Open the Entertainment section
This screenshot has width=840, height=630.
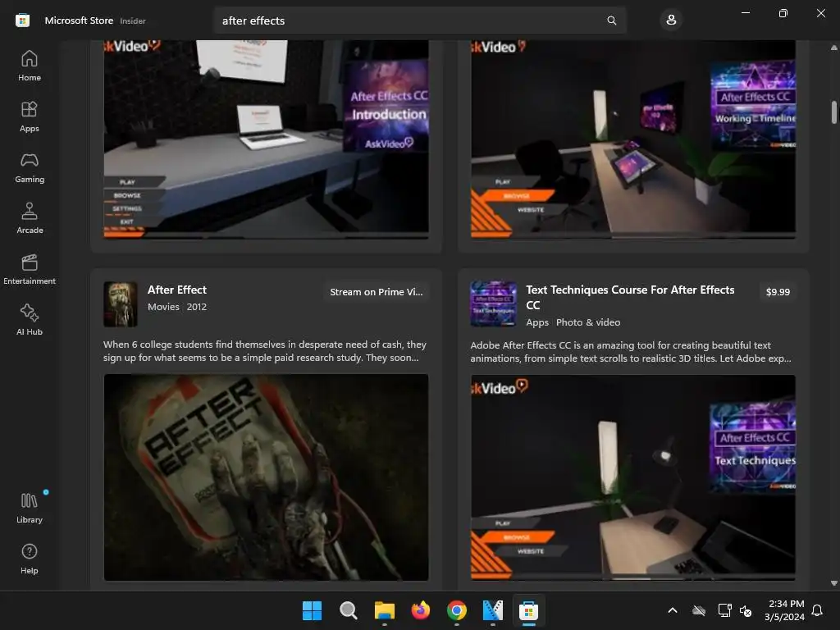tap(30, 269)
